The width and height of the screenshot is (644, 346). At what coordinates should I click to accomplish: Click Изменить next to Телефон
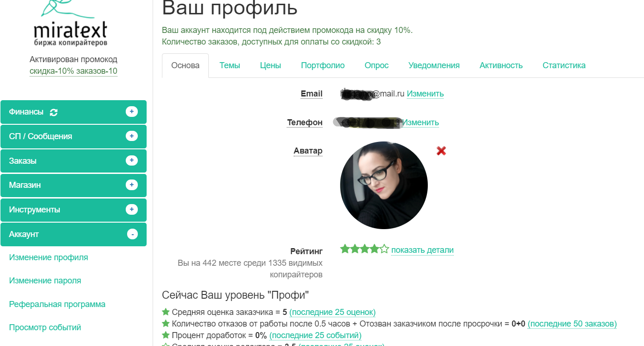pos(420,122)
